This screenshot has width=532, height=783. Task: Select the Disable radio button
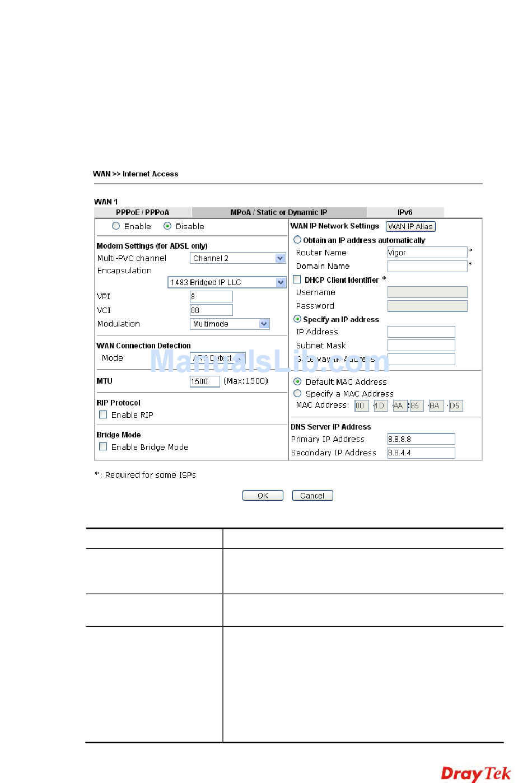point(167,226)
